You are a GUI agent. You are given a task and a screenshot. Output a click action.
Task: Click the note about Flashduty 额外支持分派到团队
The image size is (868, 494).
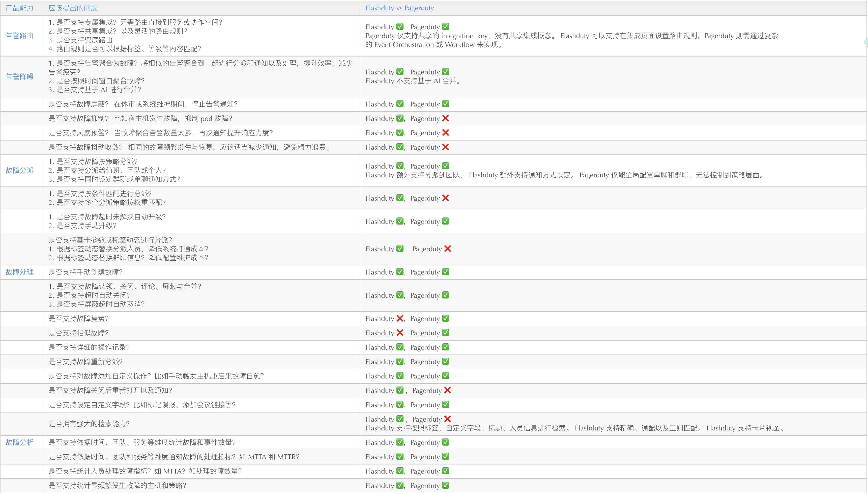point(565,175)
